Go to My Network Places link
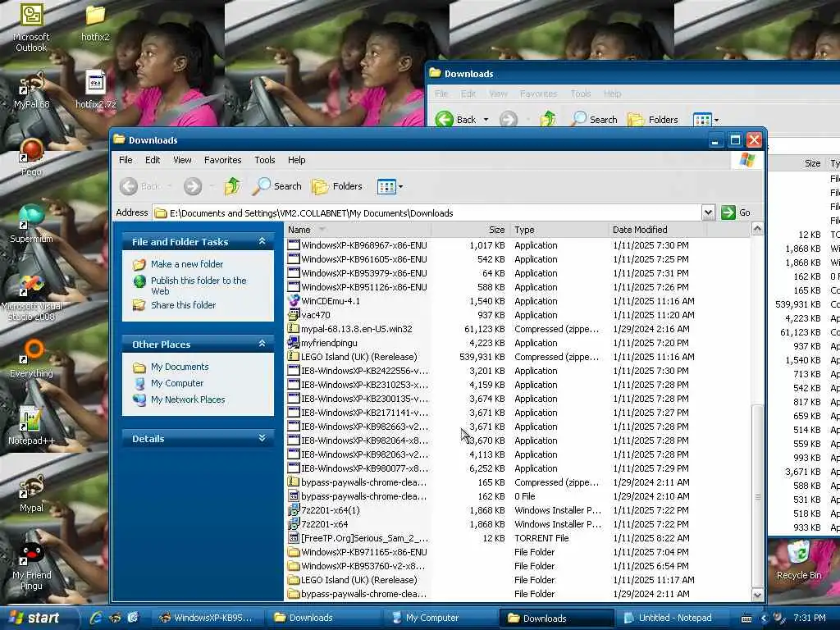 point(188,399)
